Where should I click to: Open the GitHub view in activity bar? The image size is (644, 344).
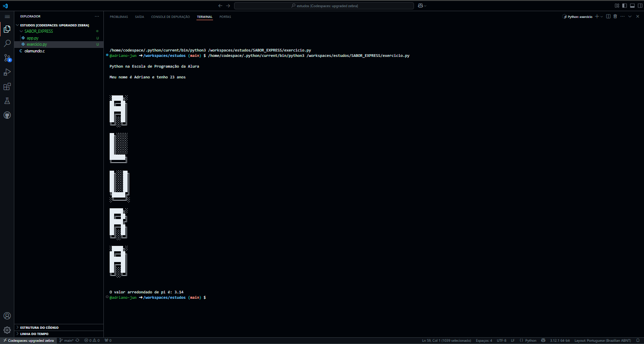7,115
